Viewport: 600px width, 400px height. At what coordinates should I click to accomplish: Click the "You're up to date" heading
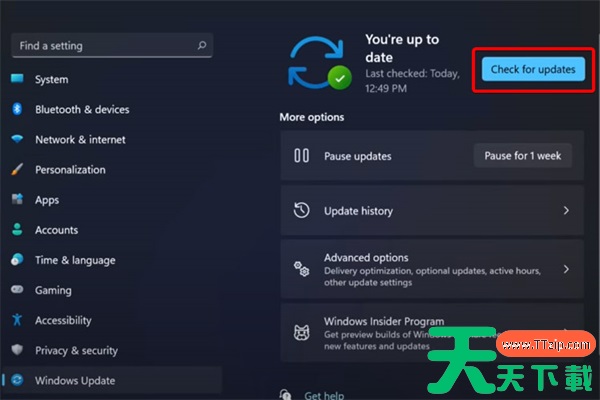[402, 48]
